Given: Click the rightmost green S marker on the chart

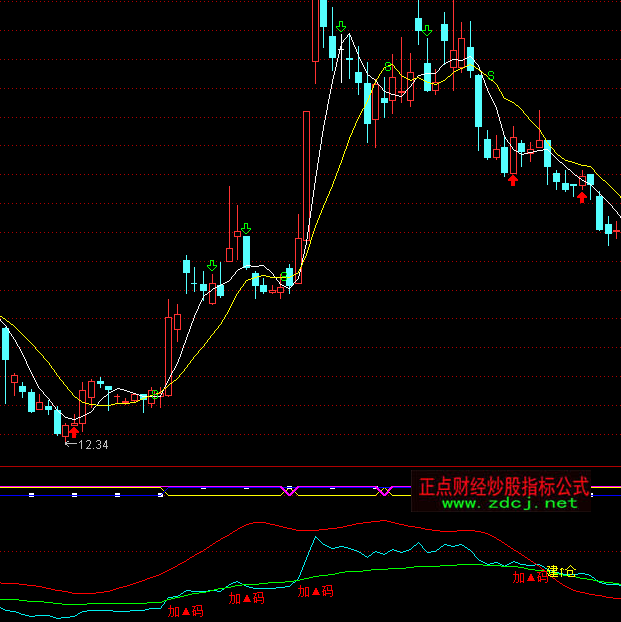Looking at the screenshot, I should coord(489,75).
